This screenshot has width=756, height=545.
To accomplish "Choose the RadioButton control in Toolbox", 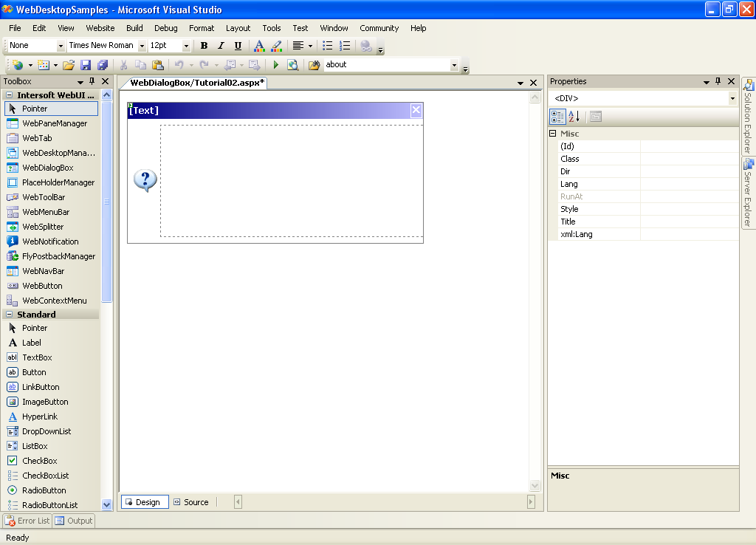I will 44,490.
